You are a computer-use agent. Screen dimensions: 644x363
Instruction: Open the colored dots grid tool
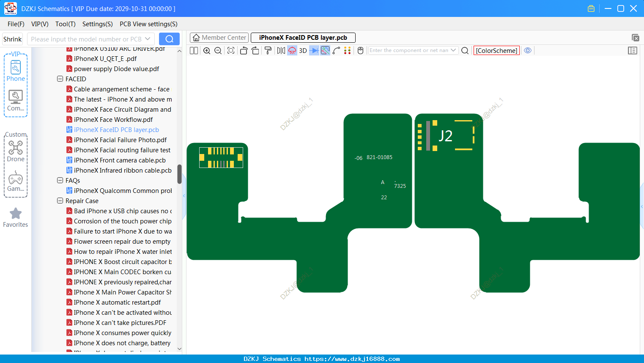(348, 50)
